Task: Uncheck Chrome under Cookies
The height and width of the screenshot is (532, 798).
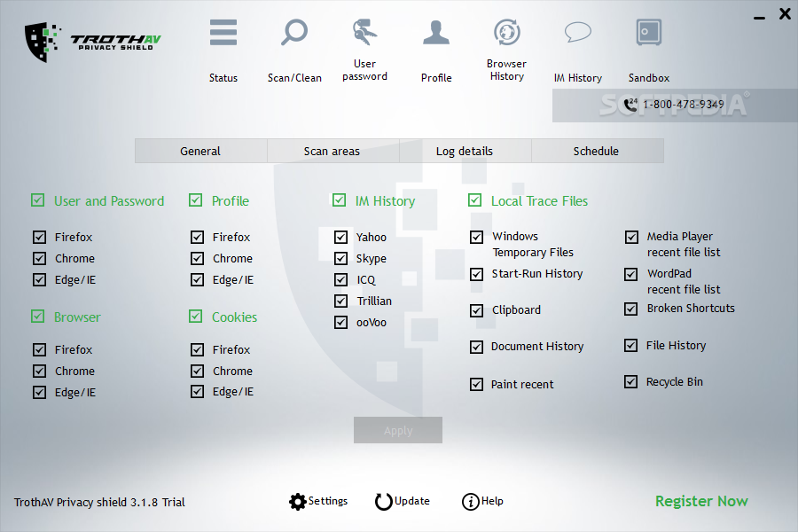Action: coord(197,371)
